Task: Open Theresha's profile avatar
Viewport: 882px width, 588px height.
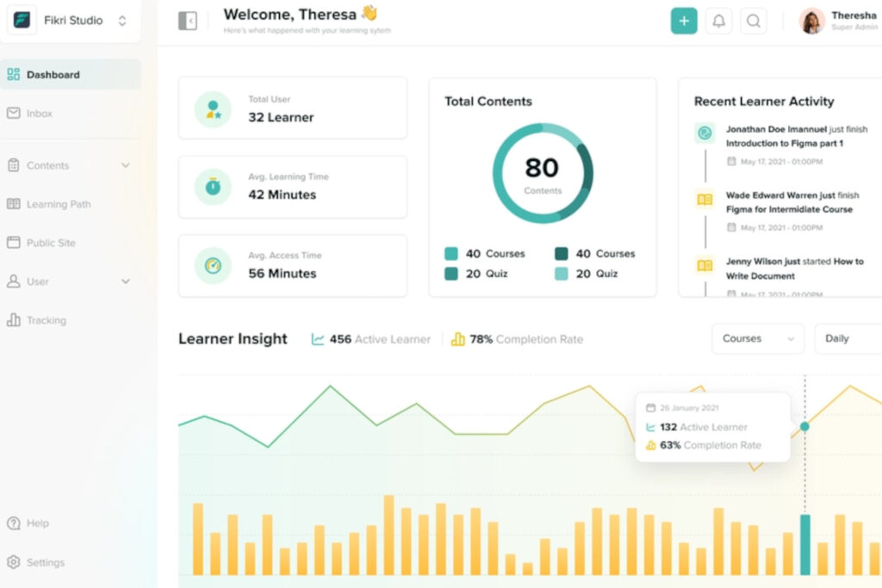Action: [811, 22]
